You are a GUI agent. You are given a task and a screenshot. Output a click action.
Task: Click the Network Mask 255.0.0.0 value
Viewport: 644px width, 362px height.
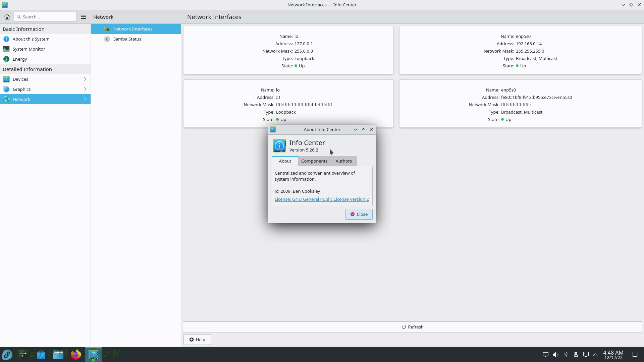304,51
